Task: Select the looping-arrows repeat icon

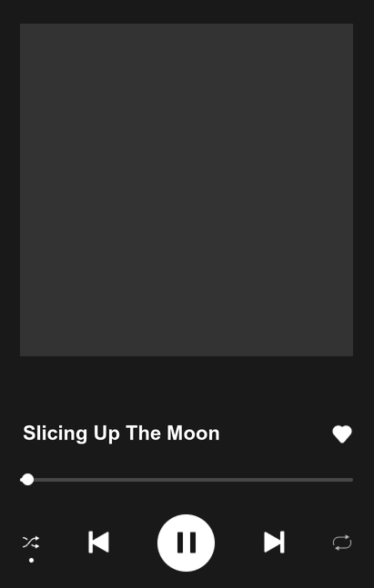Action: click(342, 543)
